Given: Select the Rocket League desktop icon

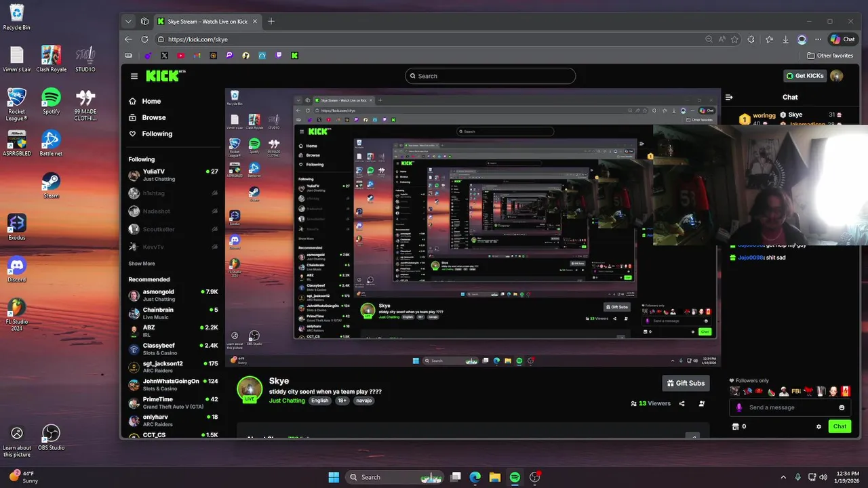Looking at the screenshot, I should click(x=17, y=104).
